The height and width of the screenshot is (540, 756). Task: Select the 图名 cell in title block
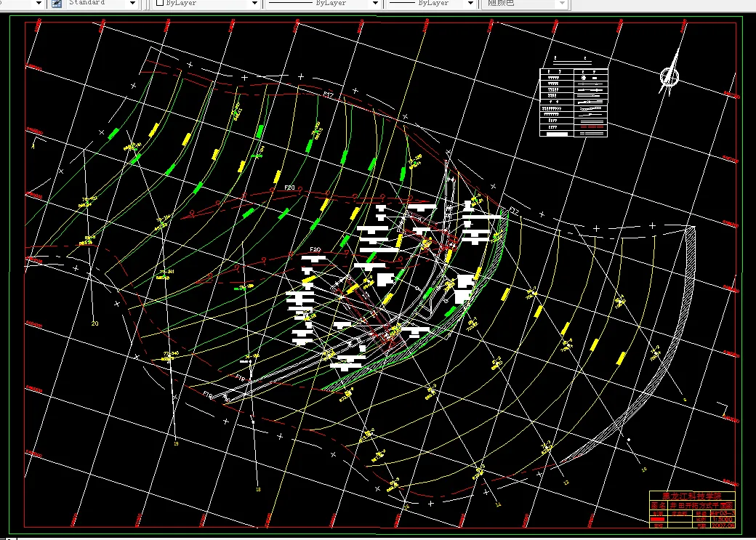click(x=659, y=505)
